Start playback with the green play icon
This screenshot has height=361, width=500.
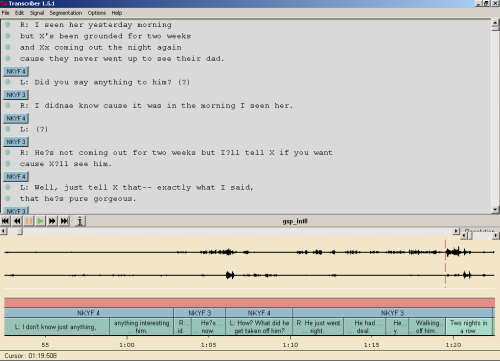pos(40,221)
